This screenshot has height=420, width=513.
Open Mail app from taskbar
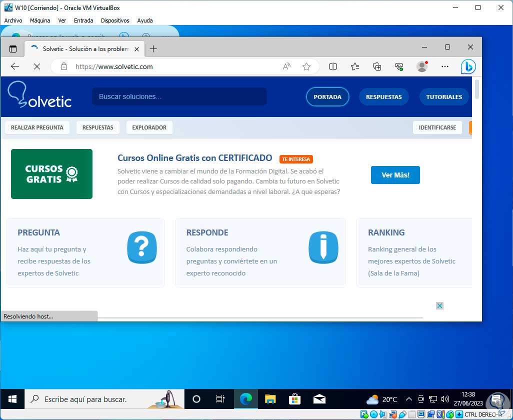319,399
